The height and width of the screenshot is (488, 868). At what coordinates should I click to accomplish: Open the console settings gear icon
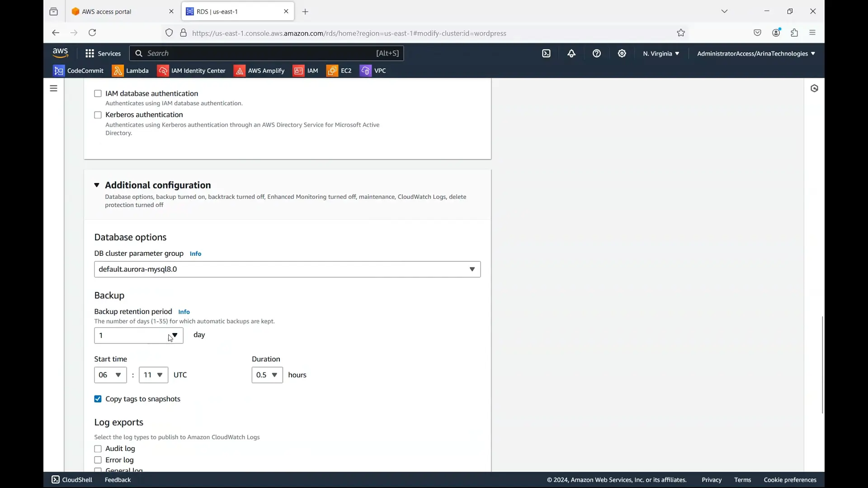(623, 54)
